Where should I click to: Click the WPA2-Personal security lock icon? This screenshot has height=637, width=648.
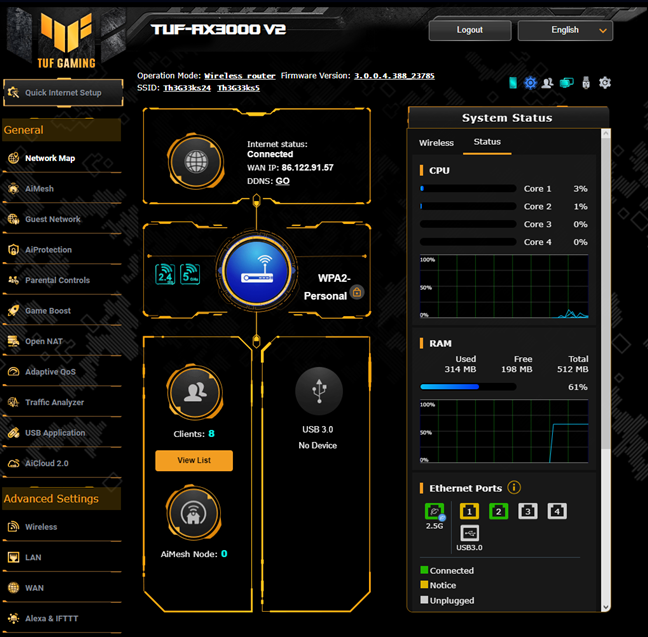click(357, 292)
